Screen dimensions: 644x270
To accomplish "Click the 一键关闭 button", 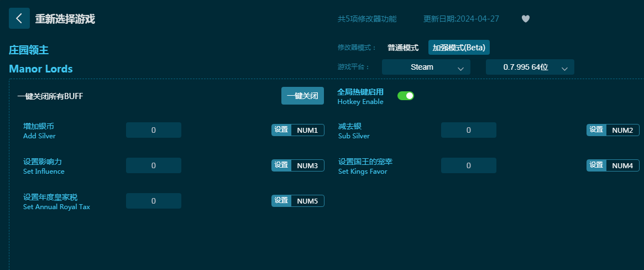I will coord(302,96).
